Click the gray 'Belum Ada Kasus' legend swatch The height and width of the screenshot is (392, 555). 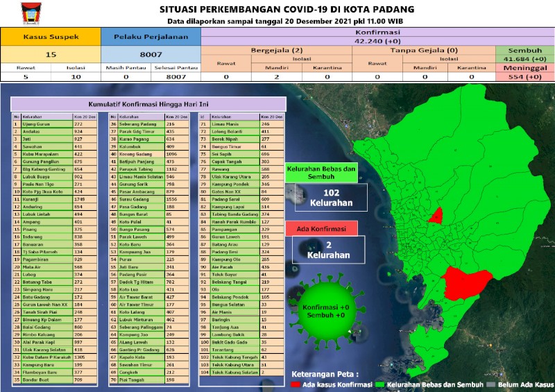(x=490, y=384)
